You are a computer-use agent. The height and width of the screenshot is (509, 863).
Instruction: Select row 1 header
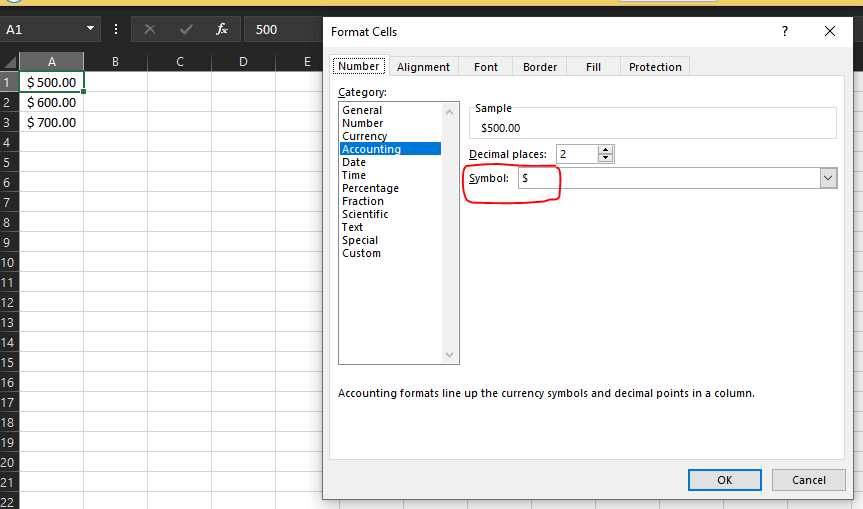pos(9,83)
